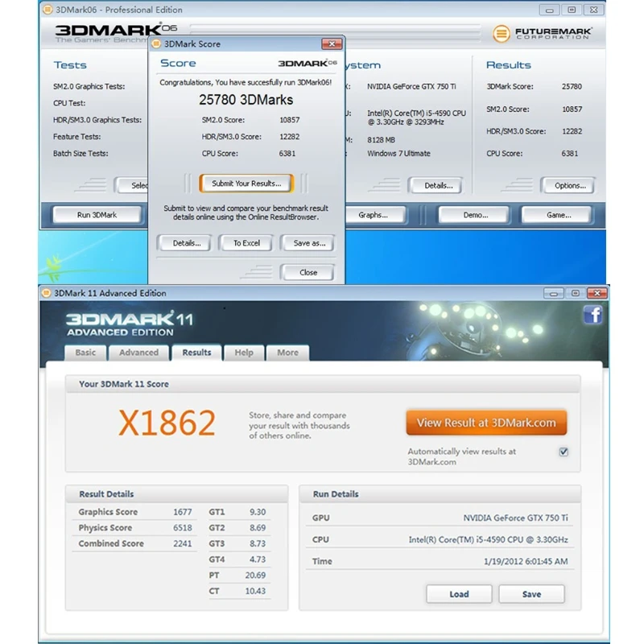Click the Run 3DMark button
Image resolution: width=644 pixels, height=644 pixels.
97,214
